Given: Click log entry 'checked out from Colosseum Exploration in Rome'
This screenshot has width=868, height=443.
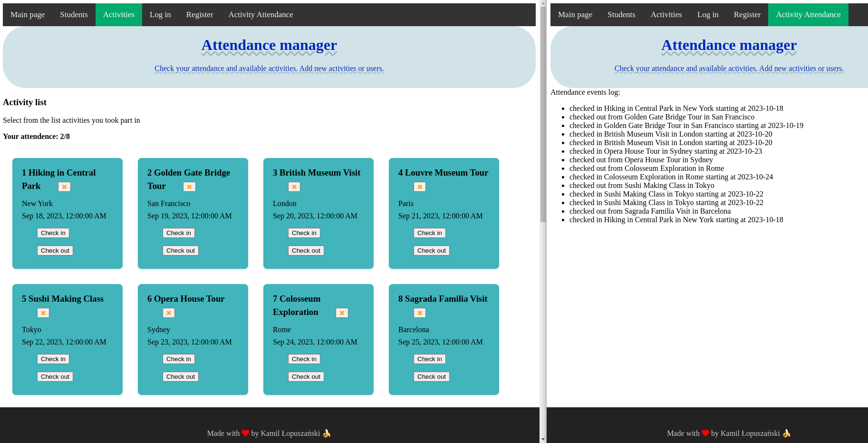Looking at the screenshot, I should coord(647,168).
